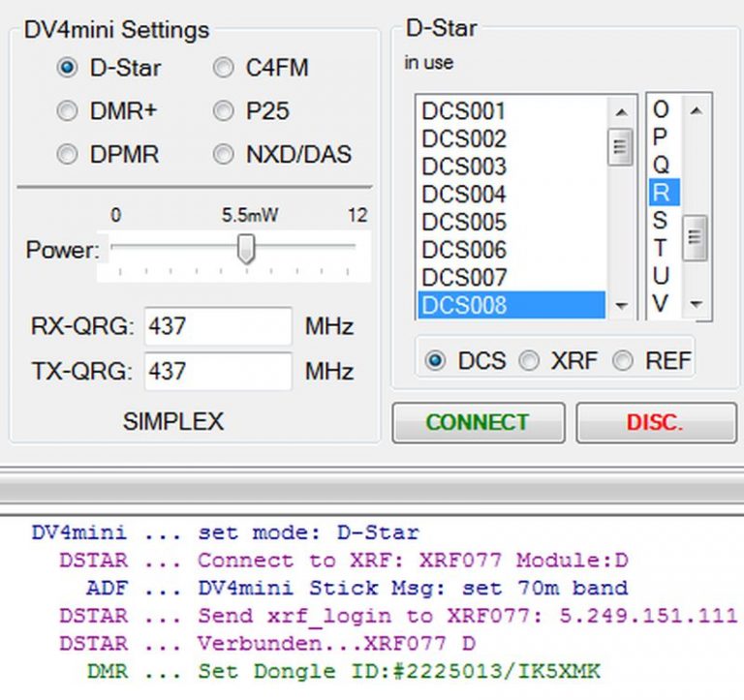
Task: Click the red DISC. button
Action: (x=656, y=422)
